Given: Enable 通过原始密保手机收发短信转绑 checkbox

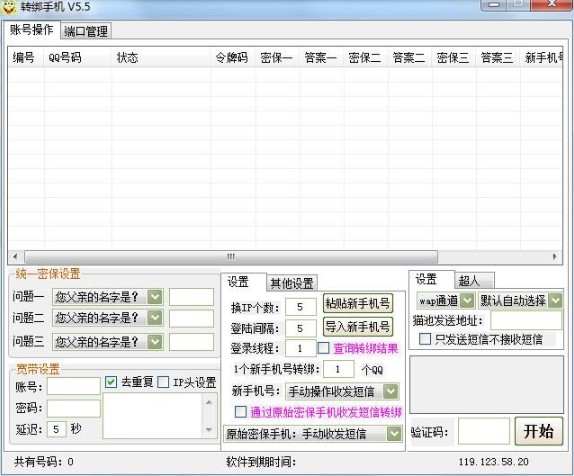Looking at the screenshot, I should [x=241, y=412].
